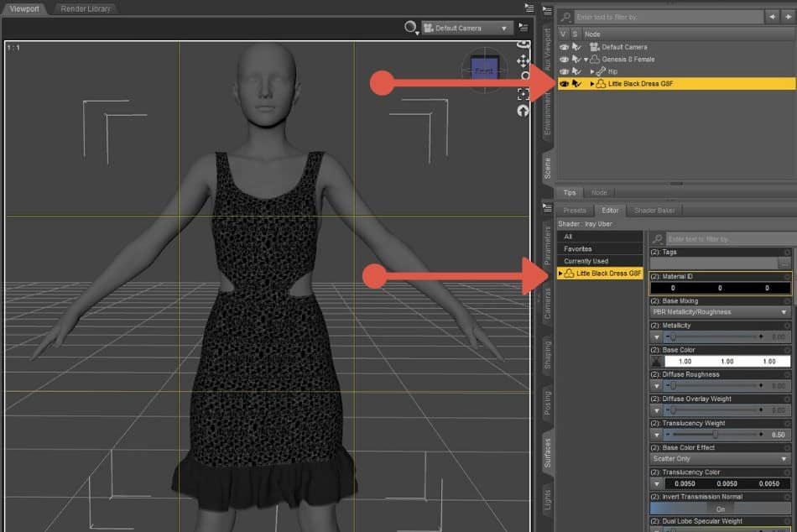Click the frame view icon in viewport controls
This screenshot has width=797, height=532.
tap(524, 94)
